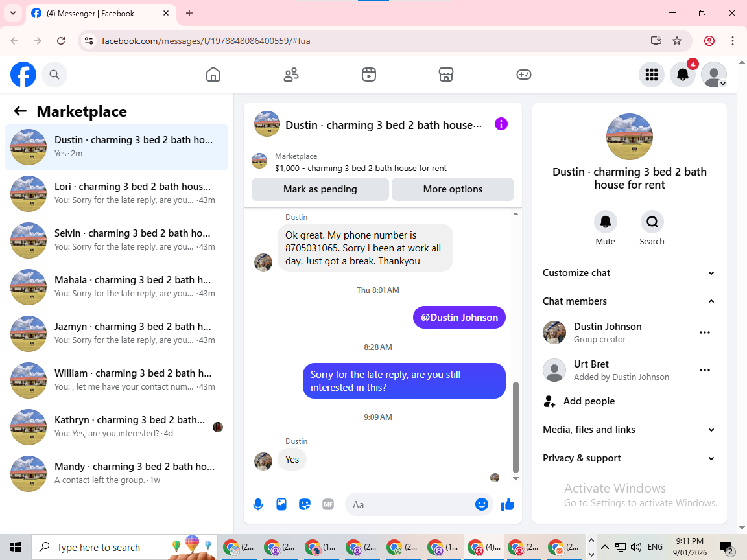Open the Mandy conversation
747x560 pixels.
coord(117,474)
